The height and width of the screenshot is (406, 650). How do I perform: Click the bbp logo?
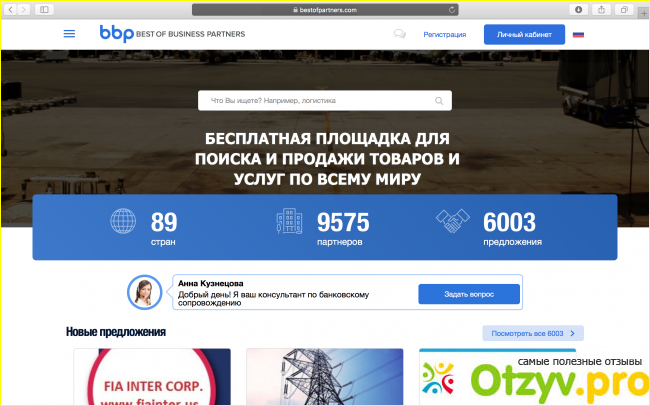coord(172,33)
